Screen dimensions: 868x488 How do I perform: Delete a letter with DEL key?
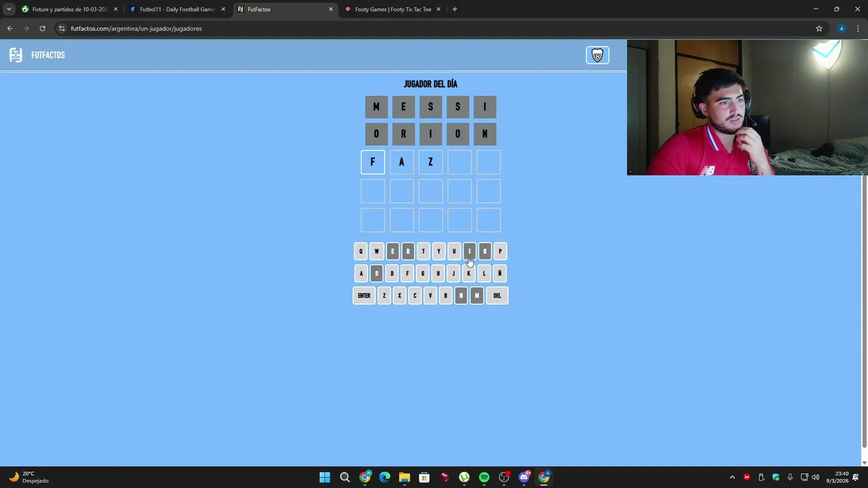point(497,296)
